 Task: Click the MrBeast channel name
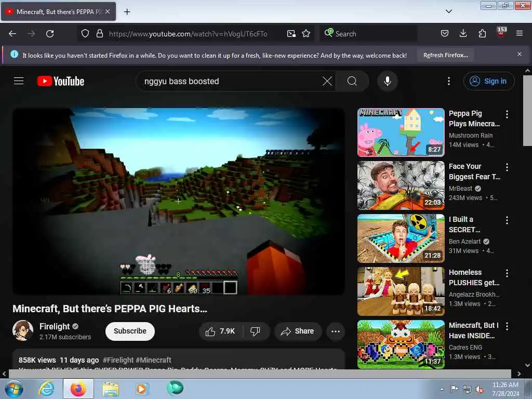tap(460, 188)
